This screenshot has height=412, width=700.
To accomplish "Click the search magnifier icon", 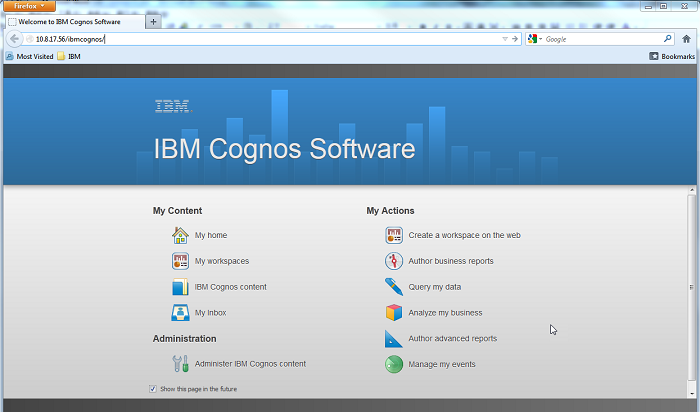I will click(667, 39).
